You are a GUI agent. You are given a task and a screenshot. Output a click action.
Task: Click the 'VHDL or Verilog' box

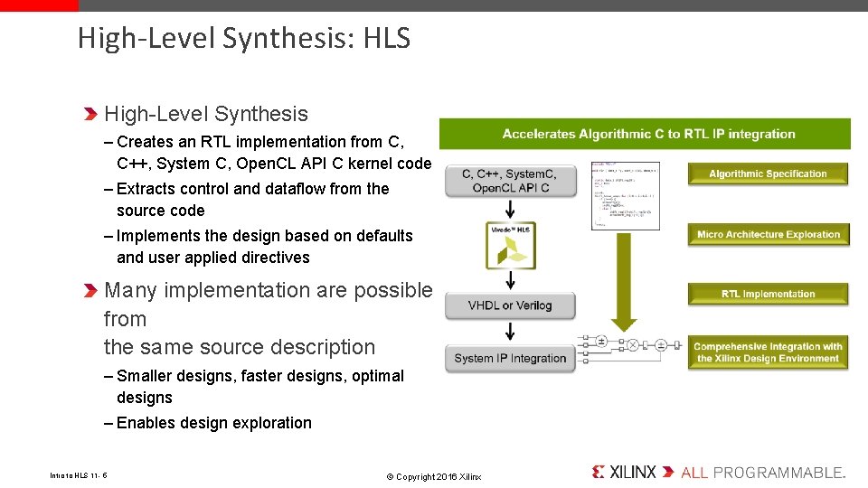pos(510,305)
